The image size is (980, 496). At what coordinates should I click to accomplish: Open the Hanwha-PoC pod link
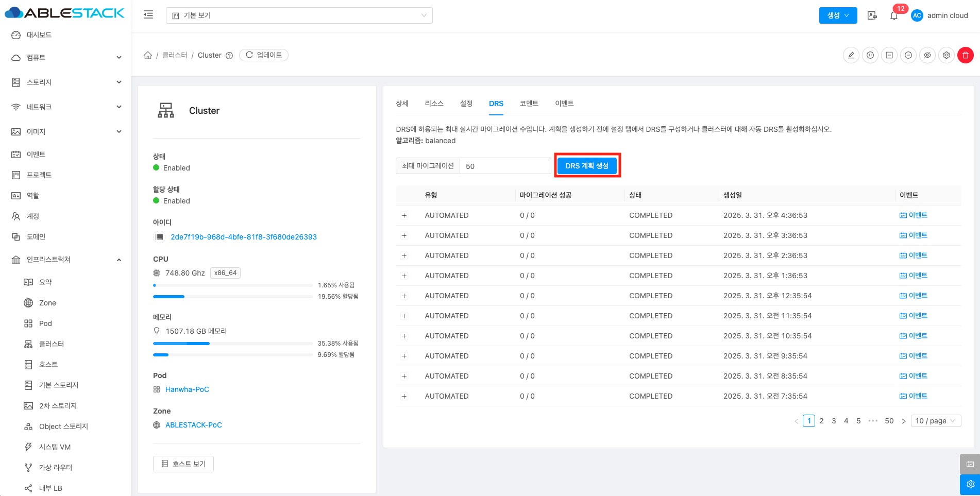[187, 389]
